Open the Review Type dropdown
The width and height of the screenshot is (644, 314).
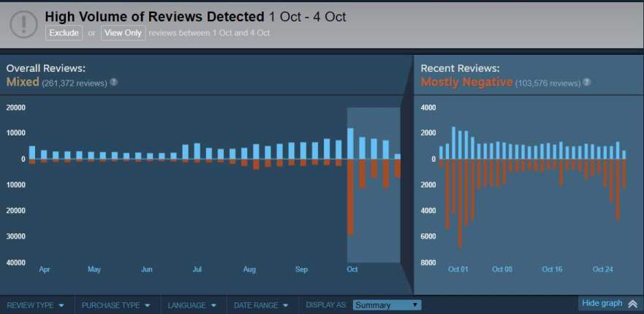pyautogui.click(x=35, y=305)
